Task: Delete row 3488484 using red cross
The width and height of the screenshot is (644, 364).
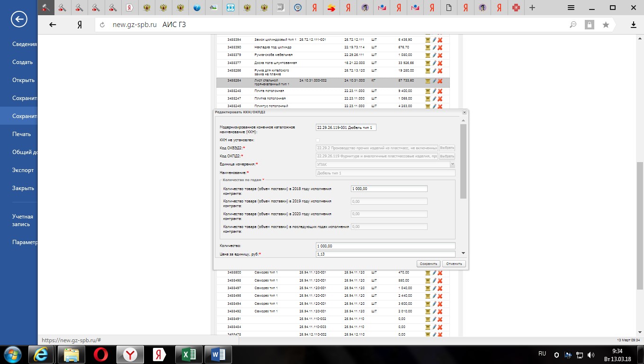Action: click(440, 327)
